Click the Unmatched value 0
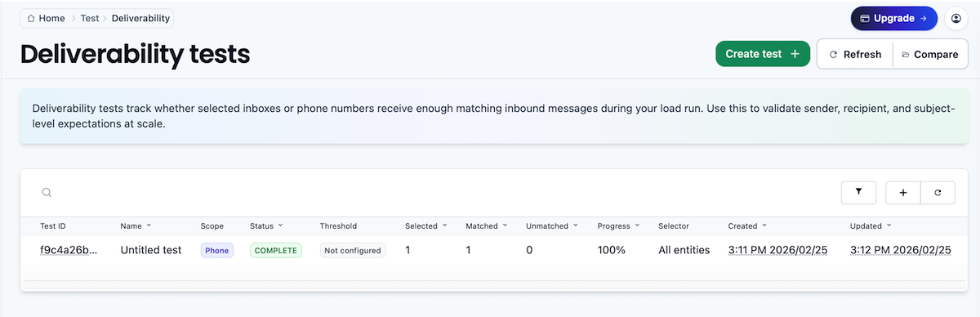This screenshot has width=980, height=317. [529, 250]
